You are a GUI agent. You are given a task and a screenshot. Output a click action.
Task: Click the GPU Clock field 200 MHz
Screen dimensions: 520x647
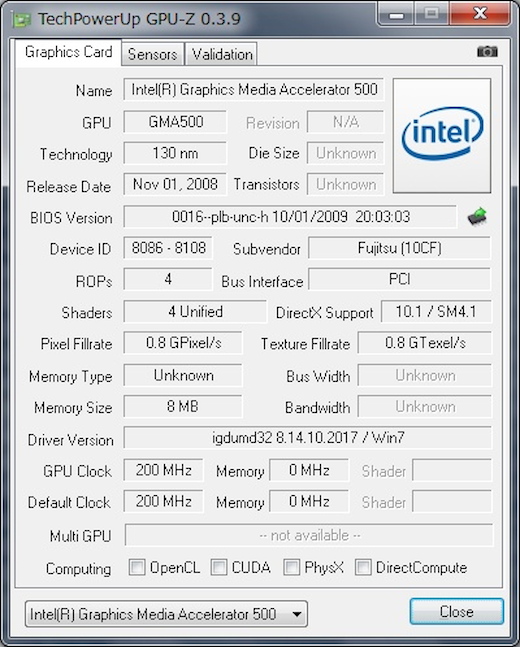pyautogui.click(x=163, y=470)
